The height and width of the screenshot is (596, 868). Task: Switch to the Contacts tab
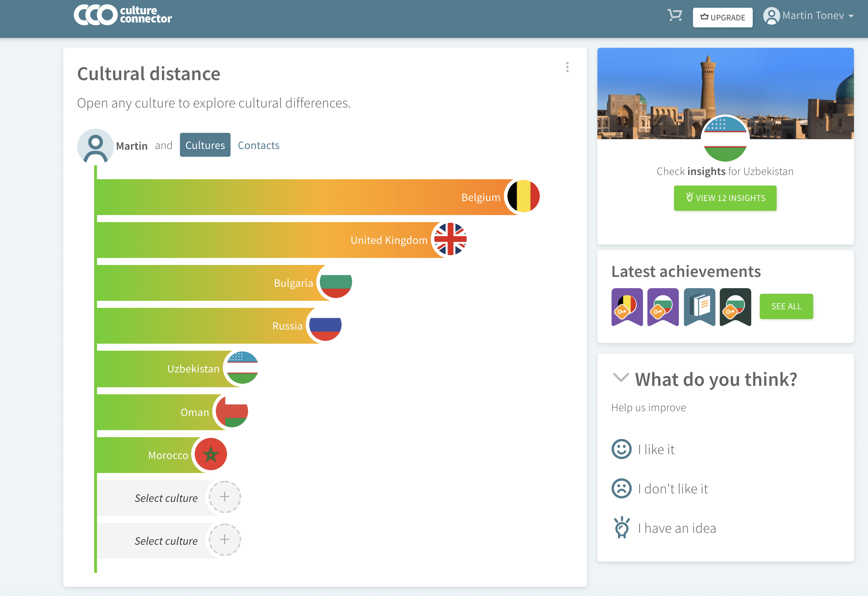point(258,145)
